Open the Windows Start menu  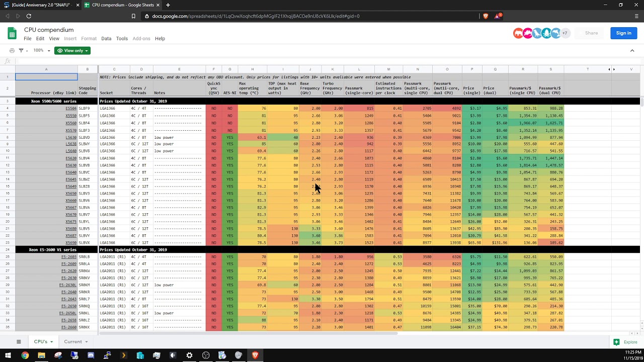click(x=9, y=355)
